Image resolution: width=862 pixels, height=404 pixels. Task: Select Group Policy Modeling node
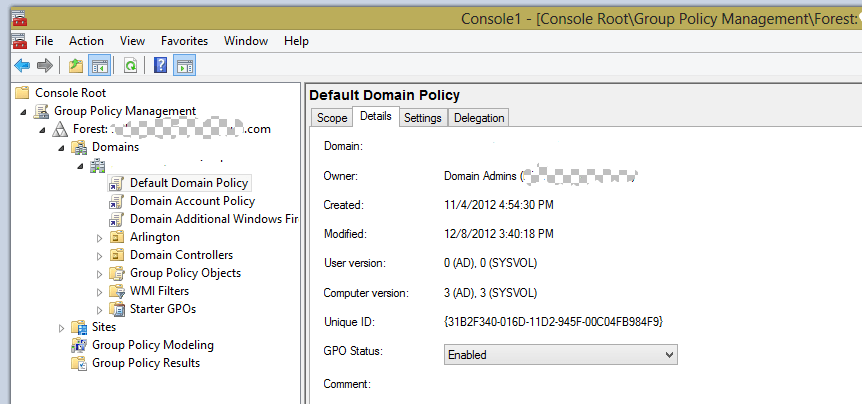pyautogui.click(x=152, y=345)
